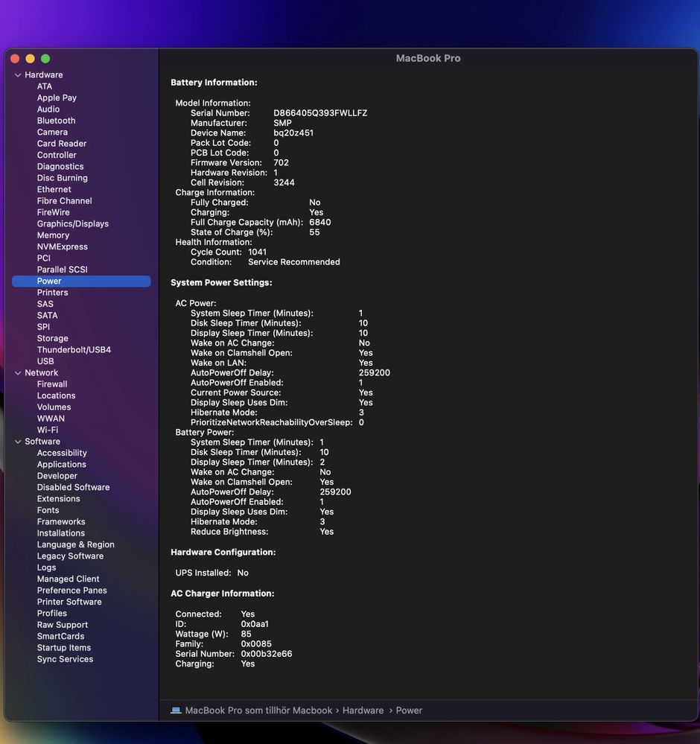Screen dimensions: 700x744
Task: Open SmartCards in the sidebar
Action: 61,636
